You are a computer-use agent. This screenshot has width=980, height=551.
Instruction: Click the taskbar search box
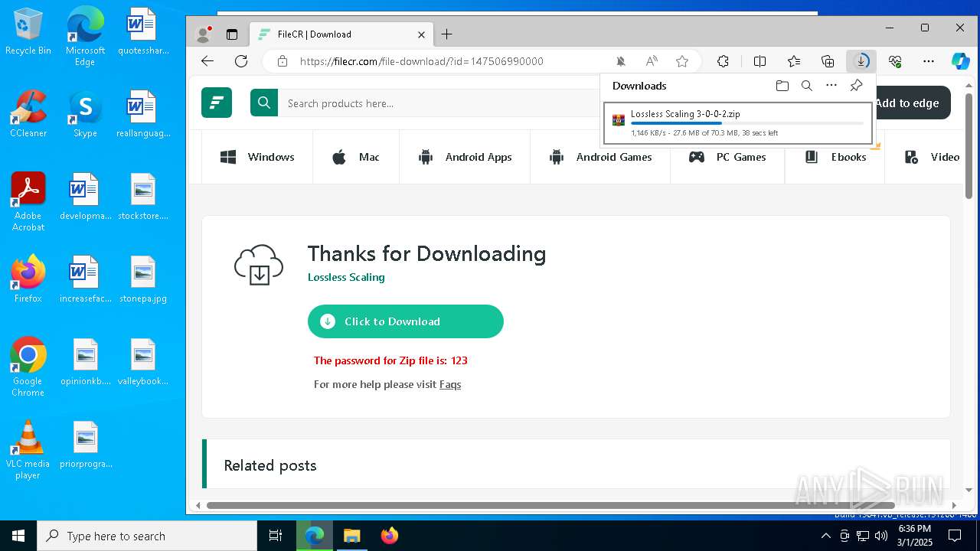pyautogui.click(x=147, y=536)
